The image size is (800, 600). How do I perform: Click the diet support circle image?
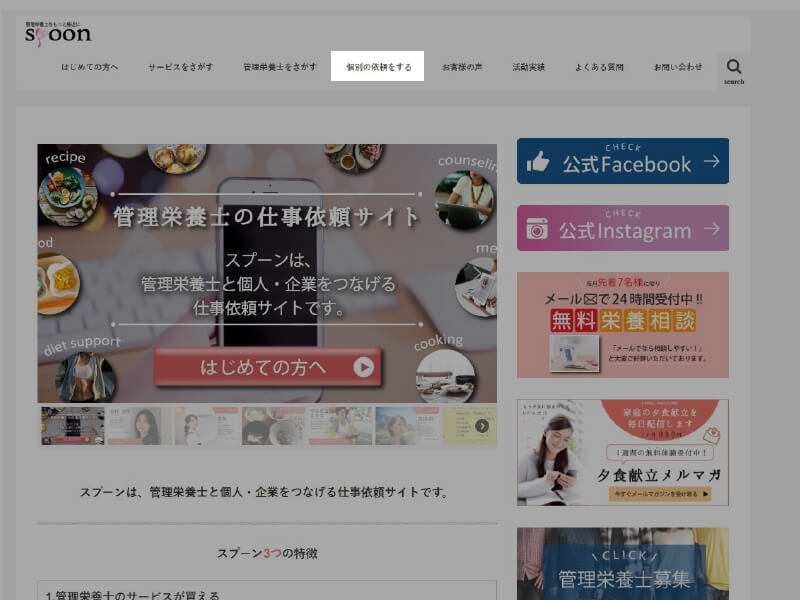(x=85, y=378)
